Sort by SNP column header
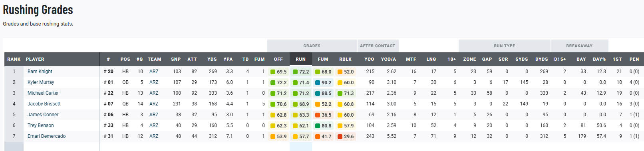 point(176,59)
